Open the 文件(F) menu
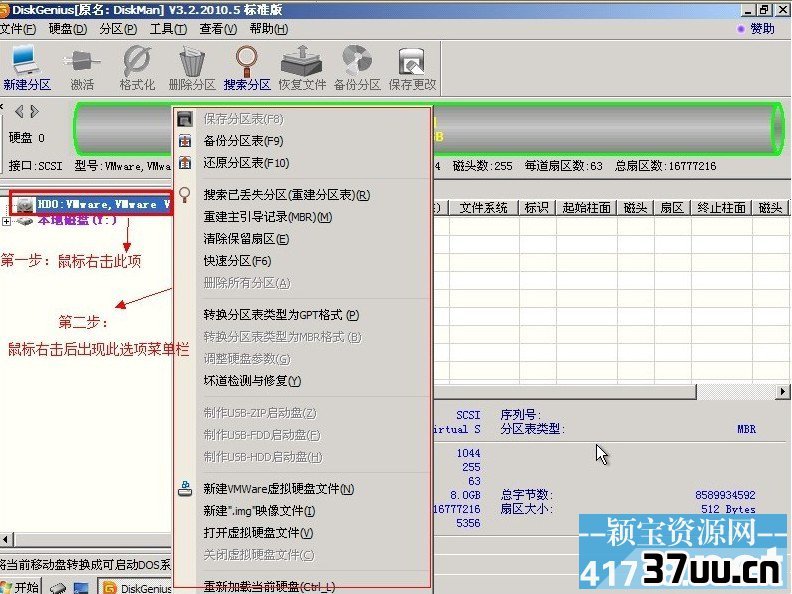This screenshot has width=792, height=594. point(18,29)
